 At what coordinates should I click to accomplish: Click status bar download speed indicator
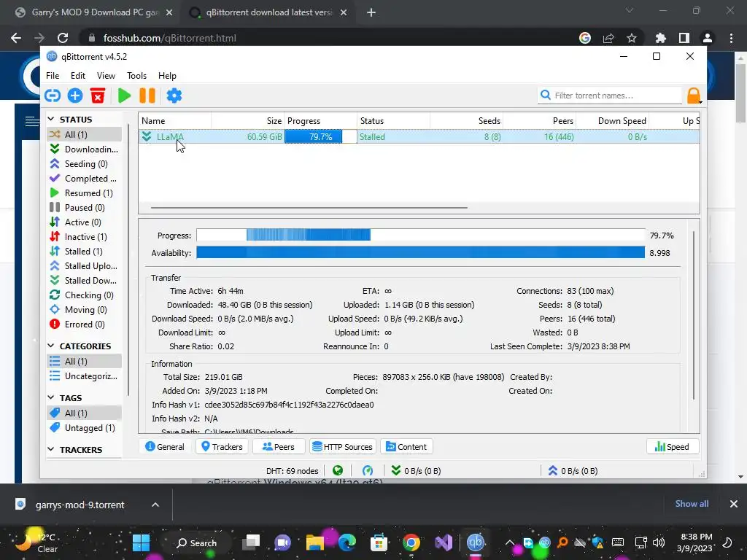416,471
